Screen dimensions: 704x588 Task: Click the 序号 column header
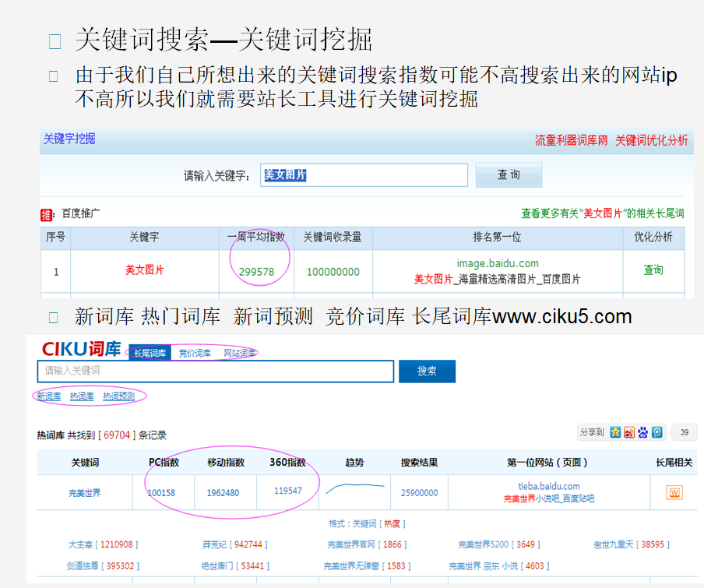(x=55, y=237)
